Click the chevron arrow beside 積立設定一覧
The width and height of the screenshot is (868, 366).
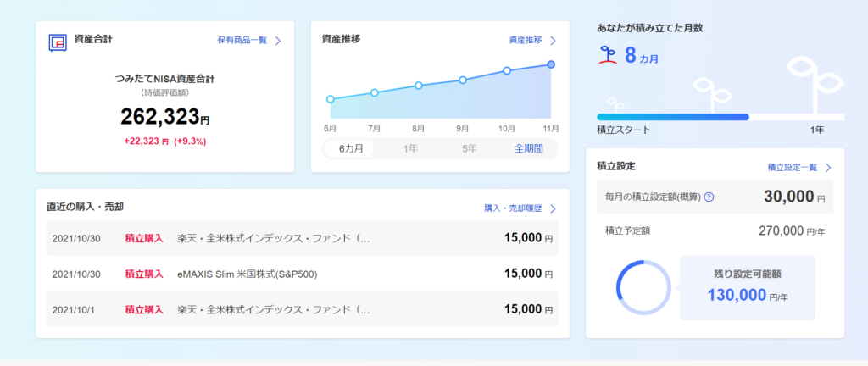(x=828, y=168)
